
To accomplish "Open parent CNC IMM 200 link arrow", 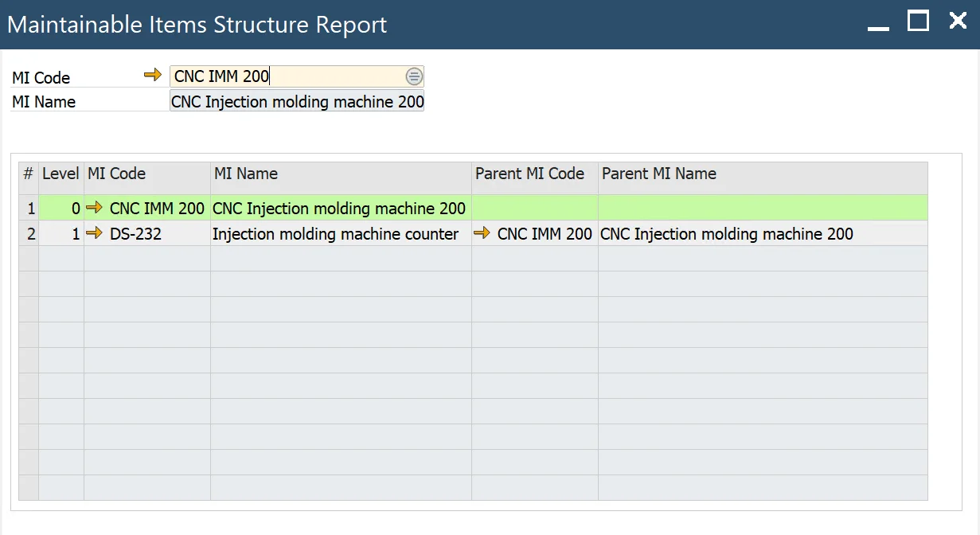I will point(482,234).
